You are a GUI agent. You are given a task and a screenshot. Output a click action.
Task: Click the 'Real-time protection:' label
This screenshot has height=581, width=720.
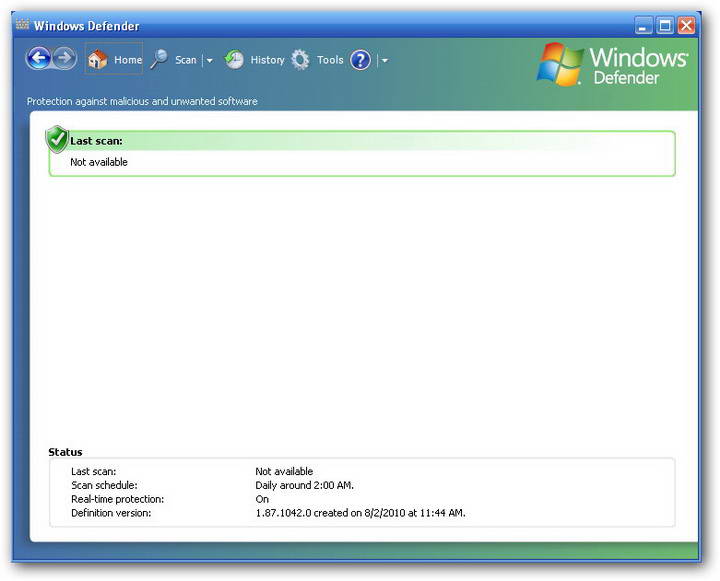pos(118,499)
